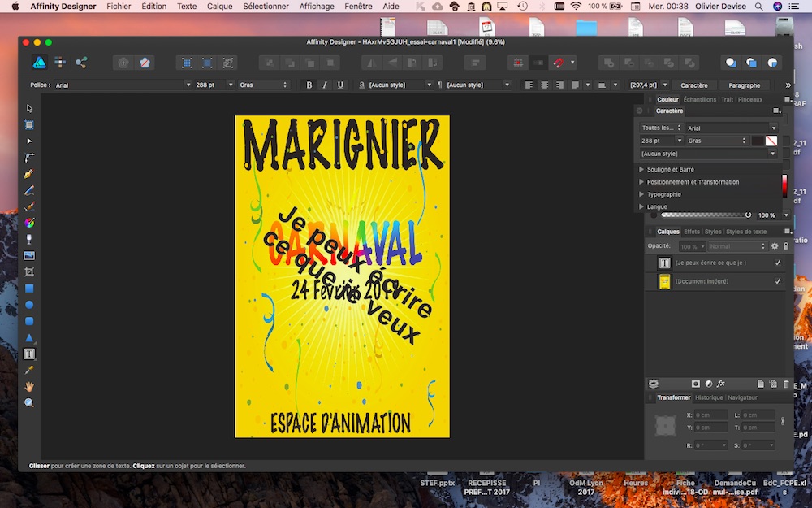Expand Langue section

641,206
